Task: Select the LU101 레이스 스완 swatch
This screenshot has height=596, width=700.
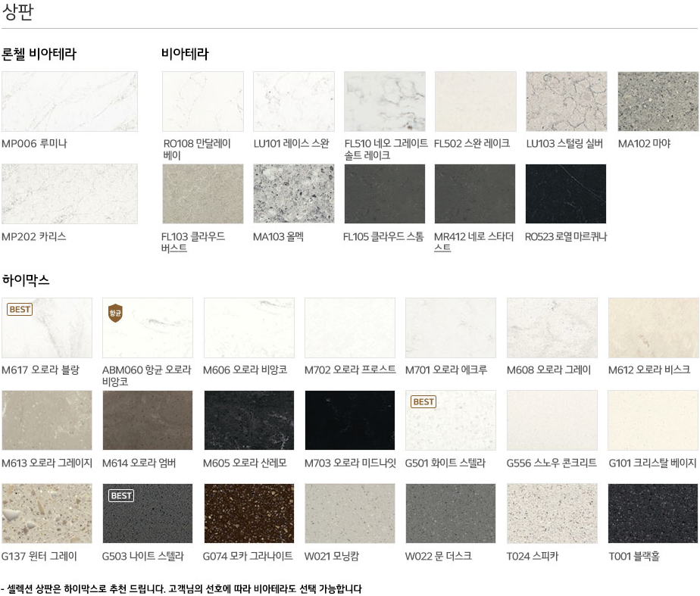Action: pyautogui.click(x=294, y=101)
